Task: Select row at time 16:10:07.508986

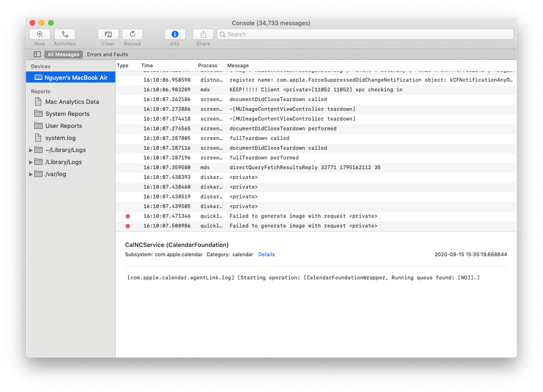Action: (x=316, y=226)
